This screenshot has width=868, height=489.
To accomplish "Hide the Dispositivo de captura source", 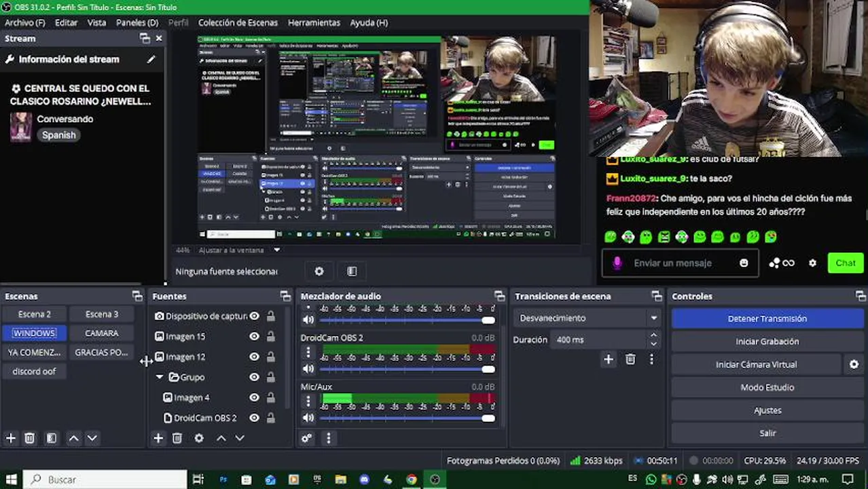I will coord(254,316).
